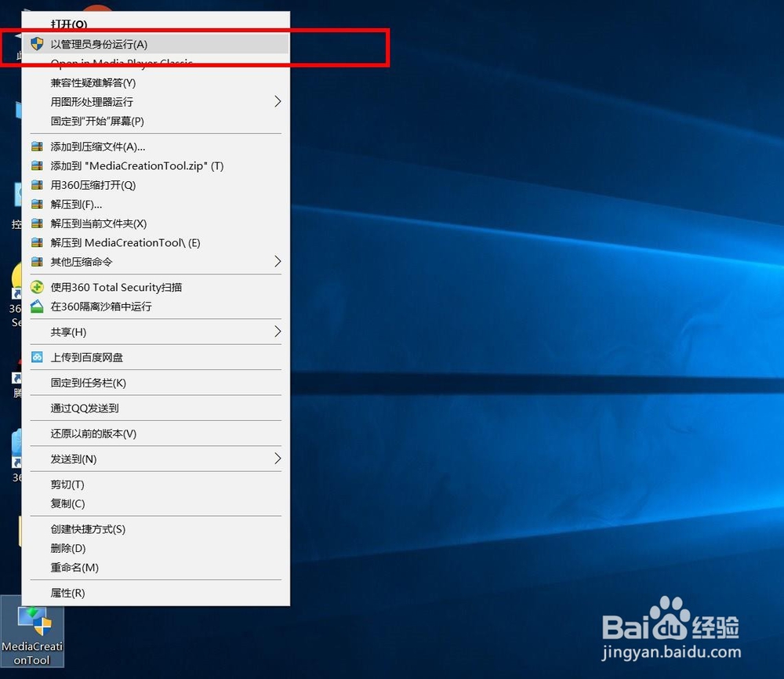
Task: Choose 用360压缩打开(Q)
Action: point(155,185)
